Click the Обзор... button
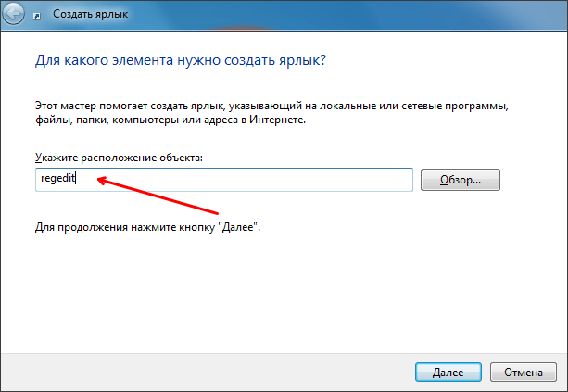568x392 pixels. [x=460, y=180]
